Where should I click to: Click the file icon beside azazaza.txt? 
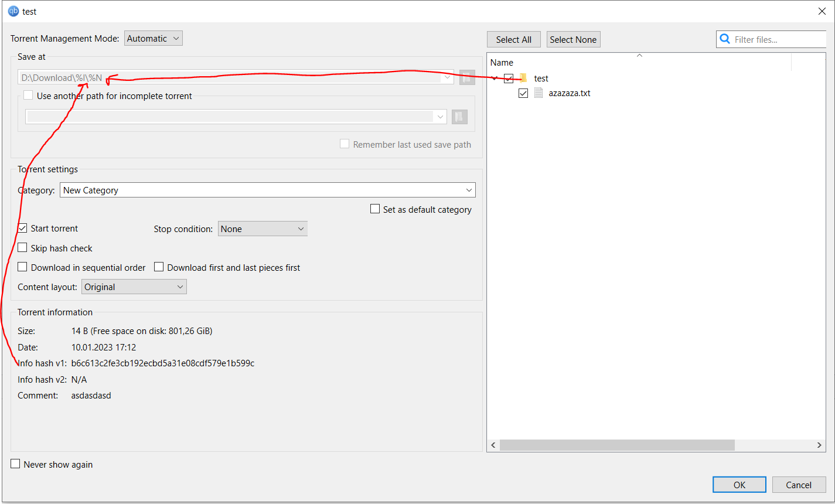(x=538, y=93)
